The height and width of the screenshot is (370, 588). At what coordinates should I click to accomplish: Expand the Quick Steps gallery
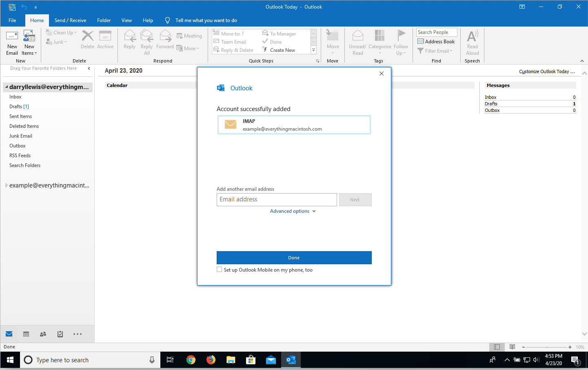pyautogui.click(x=314, y=50)
